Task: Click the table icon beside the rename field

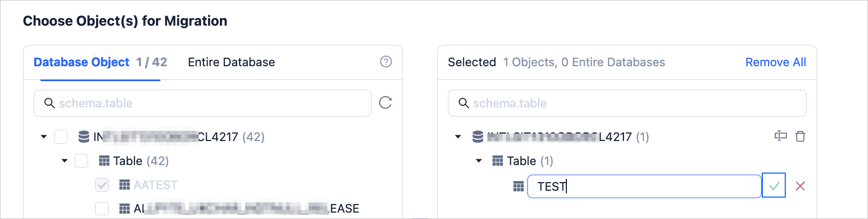Action: (x=518, y=186)
